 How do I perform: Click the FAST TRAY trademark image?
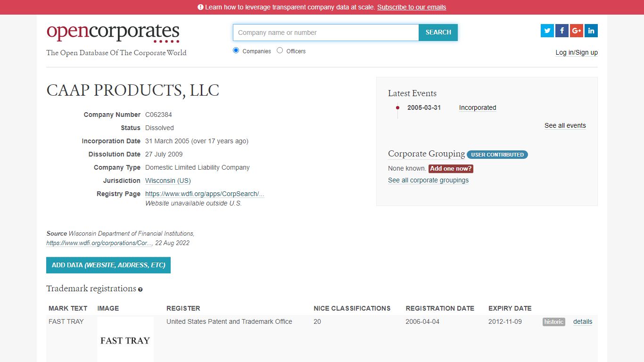[x=125, y=339]
